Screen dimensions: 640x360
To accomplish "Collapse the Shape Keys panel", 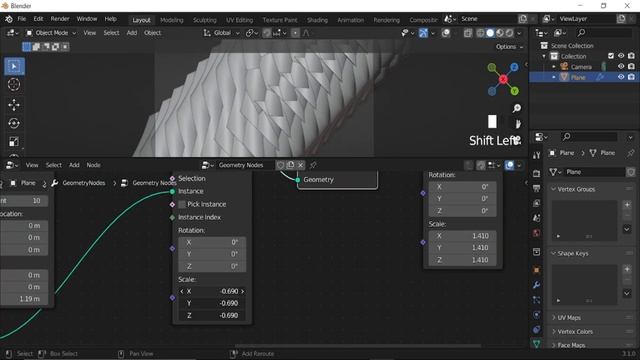I will [553, 253].
